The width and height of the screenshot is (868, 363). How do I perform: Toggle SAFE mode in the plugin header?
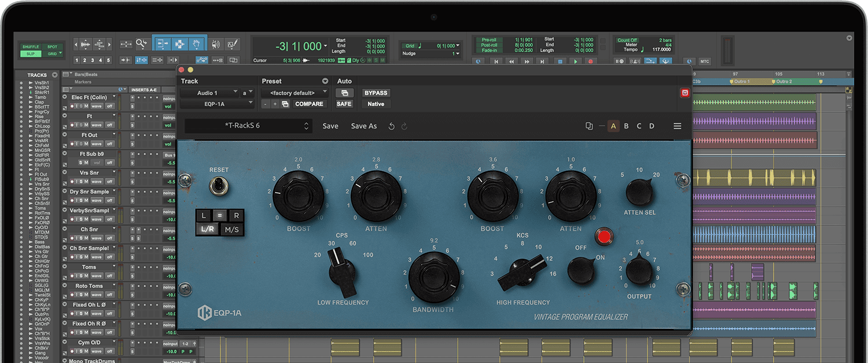click(344, 104)
